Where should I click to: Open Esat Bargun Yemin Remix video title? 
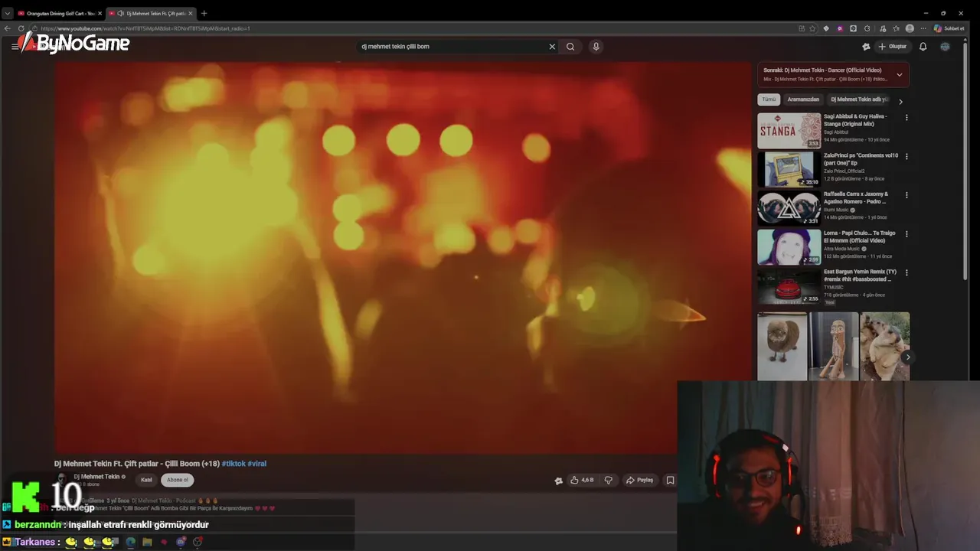coord(860,275)
